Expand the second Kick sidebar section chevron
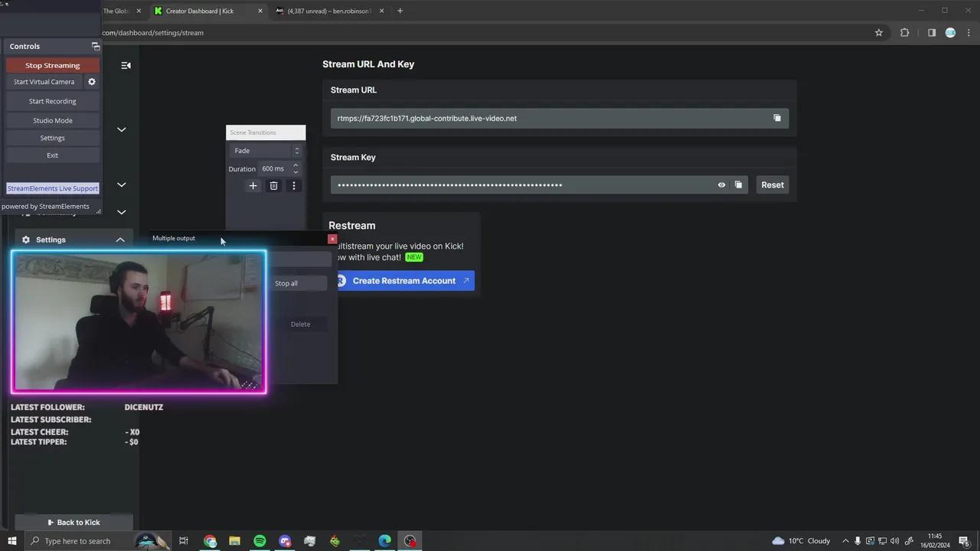 tap(121, 184)
